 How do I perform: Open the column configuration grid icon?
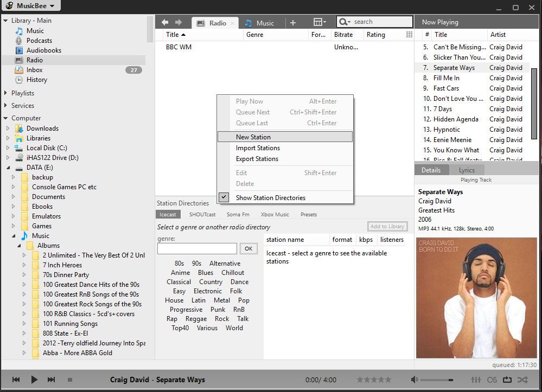317,22
